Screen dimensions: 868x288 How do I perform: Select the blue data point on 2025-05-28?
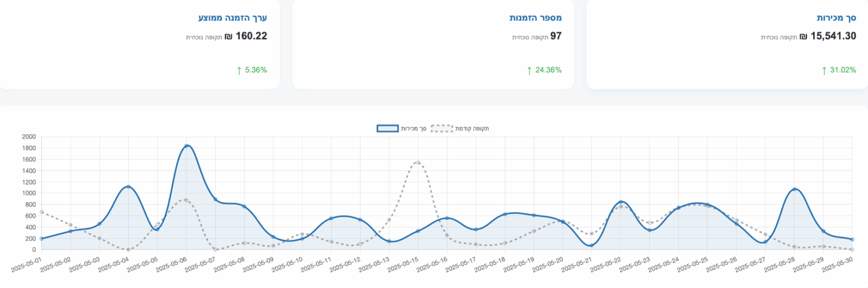pyautogui.click(x=794, y=189)
